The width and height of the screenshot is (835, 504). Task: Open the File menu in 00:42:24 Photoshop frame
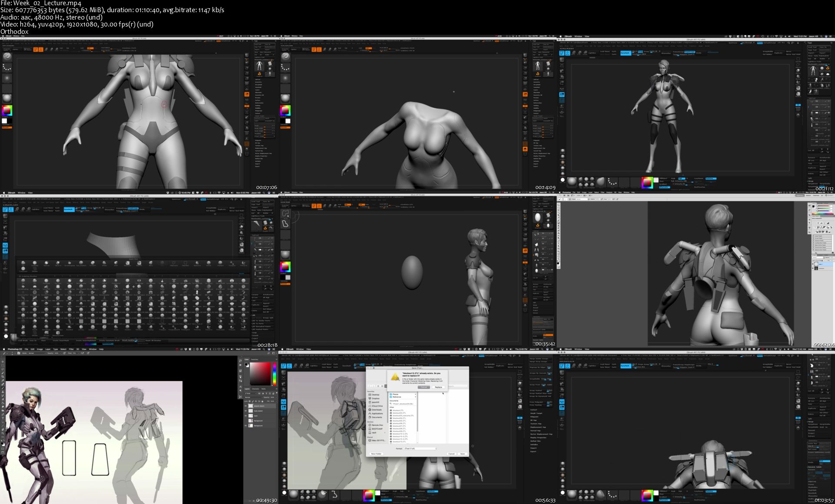[574, 192]
